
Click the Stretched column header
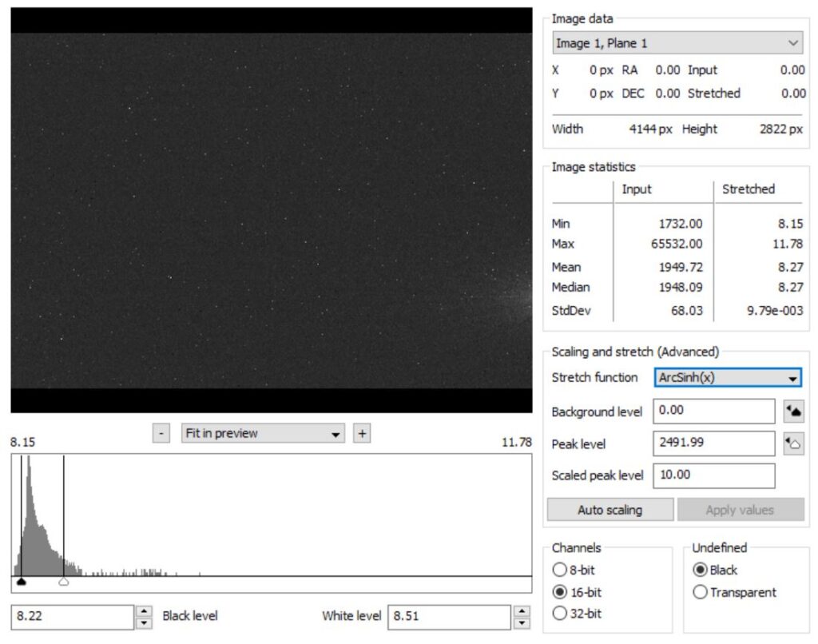[x=748, y=189]
